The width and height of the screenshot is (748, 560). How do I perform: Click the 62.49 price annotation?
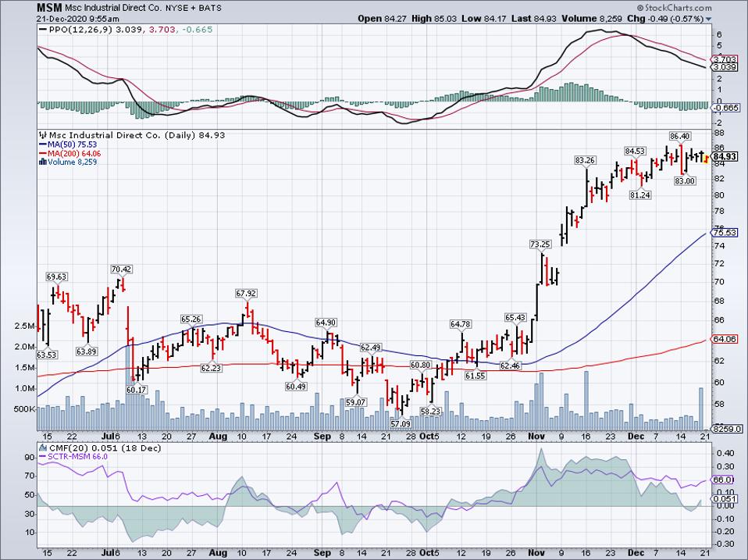(x=371, y=348)
